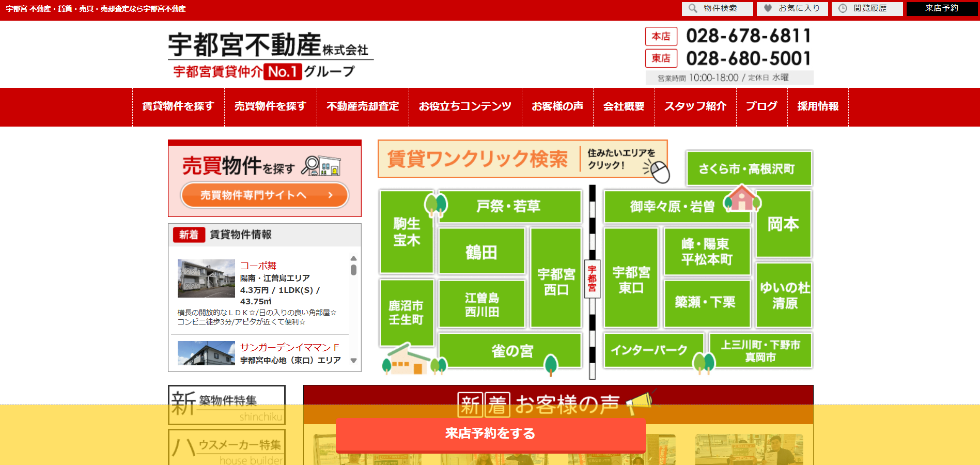Image resolution: width=980 pixels, height=465 pixels.
Task: Click the listing scrollbar up arrow
Action: tap(353, 258)
